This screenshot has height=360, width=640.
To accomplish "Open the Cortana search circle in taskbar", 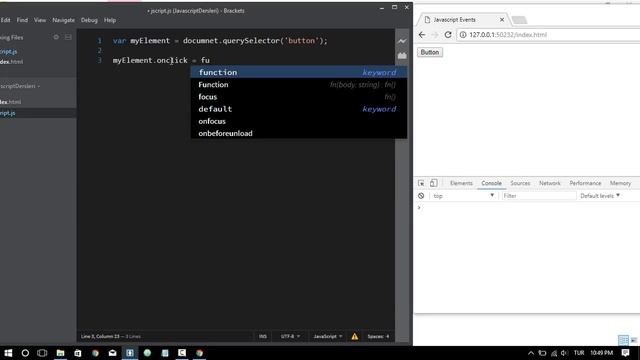I will pos(25,353).
